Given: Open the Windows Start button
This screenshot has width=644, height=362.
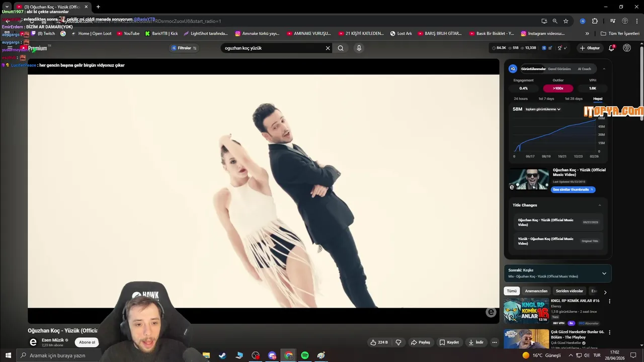Looking at the screenshot, I should pyautogui.click(x=8, y=355).
